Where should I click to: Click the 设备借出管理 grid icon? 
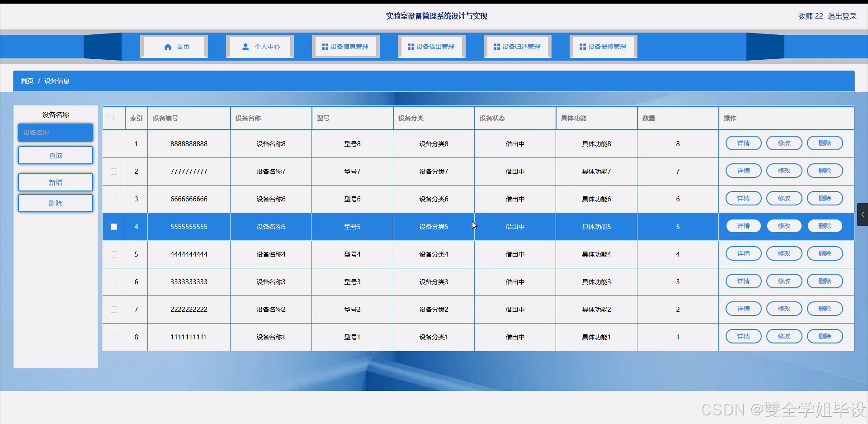pos(410,47)
